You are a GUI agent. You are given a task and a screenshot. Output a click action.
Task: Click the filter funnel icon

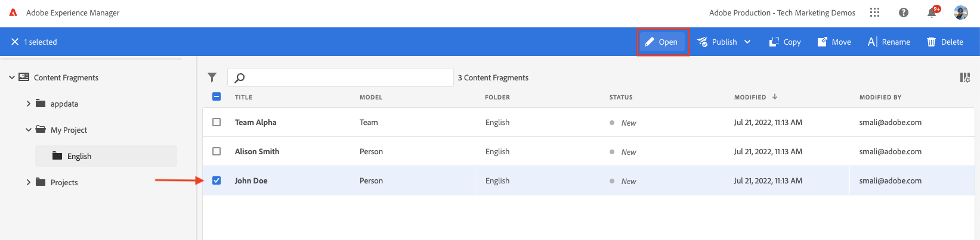point(212,77)
